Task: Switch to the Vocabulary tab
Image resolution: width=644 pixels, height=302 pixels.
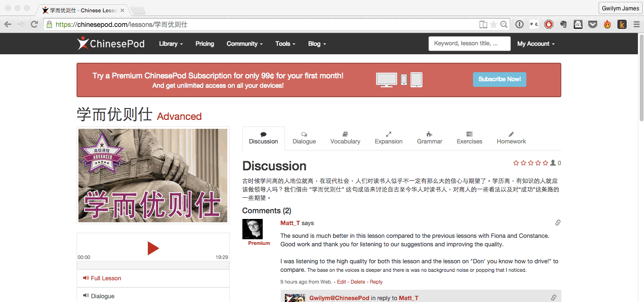Action: coord(345,138)
